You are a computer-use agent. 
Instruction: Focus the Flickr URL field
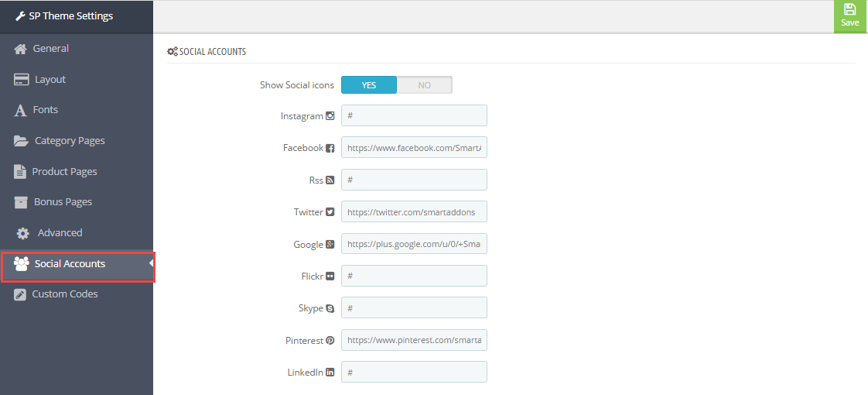[x=414, y=276]
